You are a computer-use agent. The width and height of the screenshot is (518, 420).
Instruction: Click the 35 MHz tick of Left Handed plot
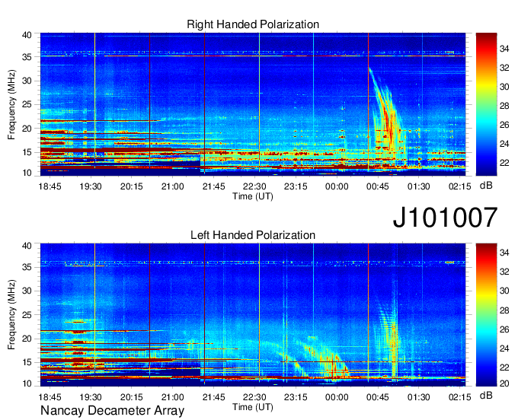pyautogui.click(x=27, y=267)
